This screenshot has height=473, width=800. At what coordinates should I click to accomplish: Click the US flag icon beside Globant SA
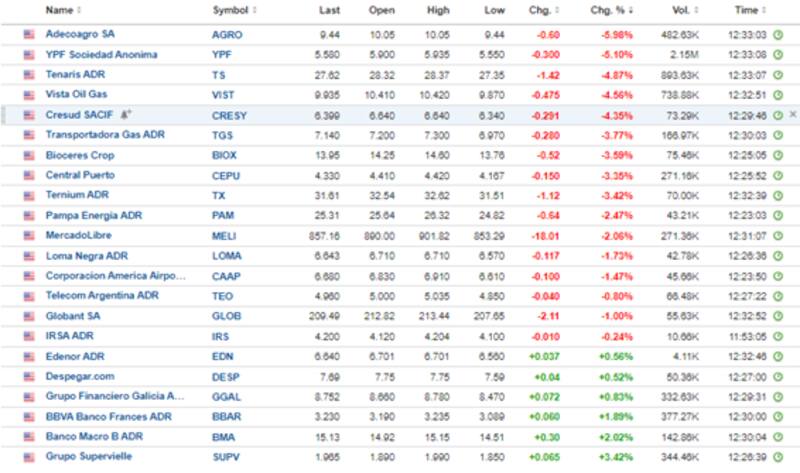(x=29, y=315)
